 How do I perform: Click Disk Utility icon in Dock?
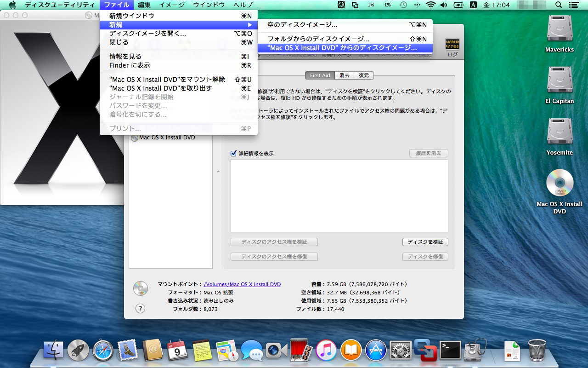click(x=475, y=351)
